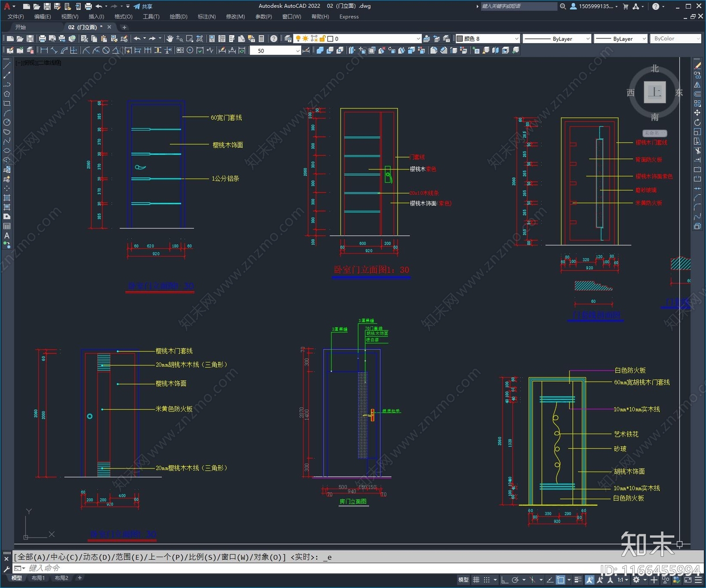
Task: Select the Rectangle tool in the draw toolbar
Action: pos(7,103)
